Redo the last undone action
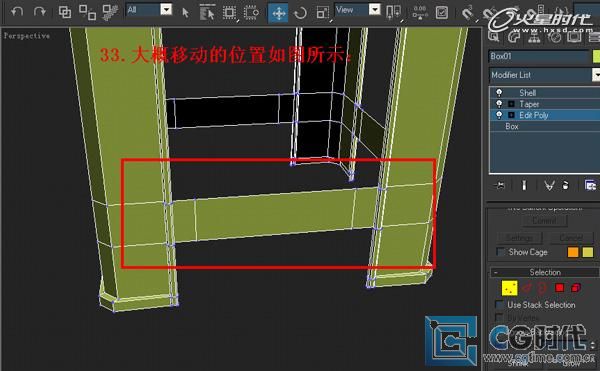 pyautogui.click(x=40, y=12)
